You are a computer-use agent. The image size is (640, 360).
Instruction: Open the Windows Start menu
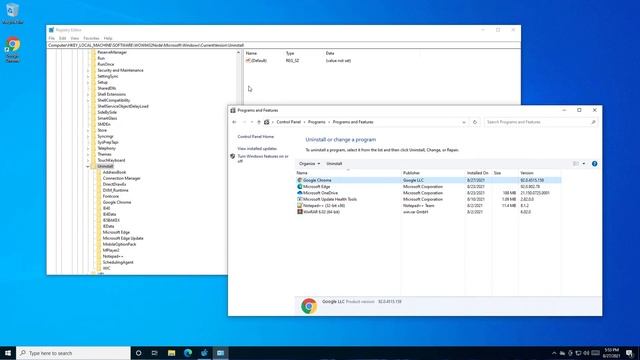(x=8, y=353)
